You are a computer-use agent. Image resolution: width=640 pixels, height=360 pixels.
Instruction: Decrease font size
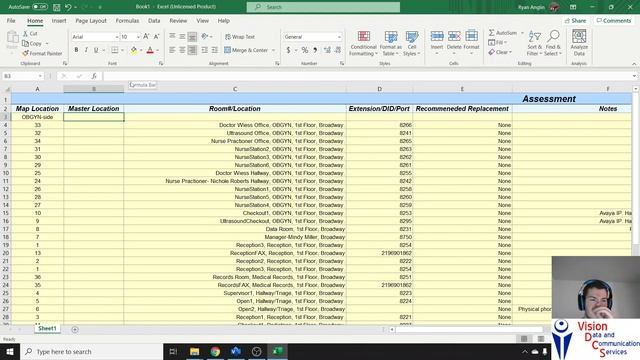pyautogui.click(x=156, y=37)
